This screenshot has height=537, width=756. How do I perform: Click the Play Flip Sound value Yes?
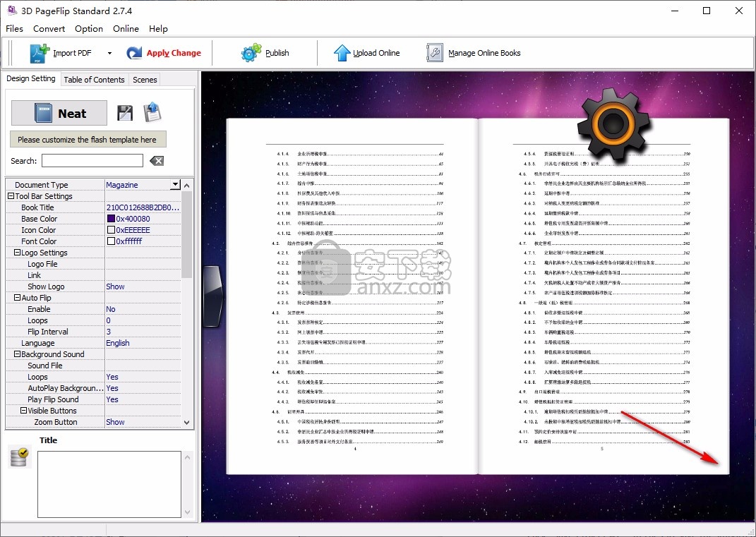pos(112,399)
